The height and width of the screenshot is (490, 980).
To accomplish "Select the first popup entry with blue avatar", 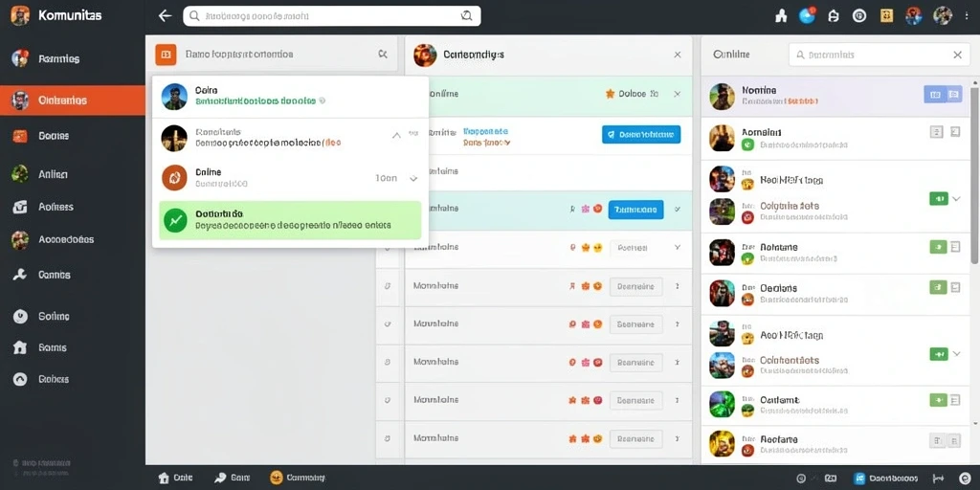I will coord(290,97).
